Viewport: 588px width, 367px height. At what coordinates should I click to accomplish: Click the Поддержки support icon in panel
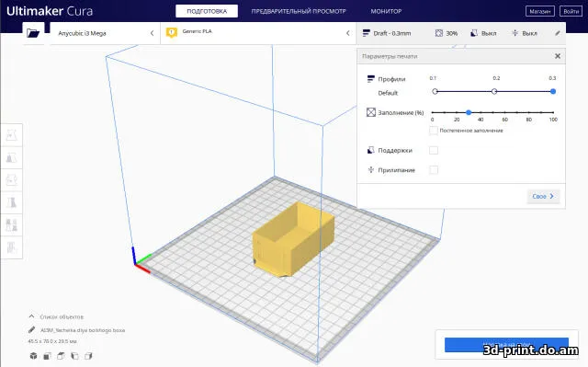click(371, 150)
